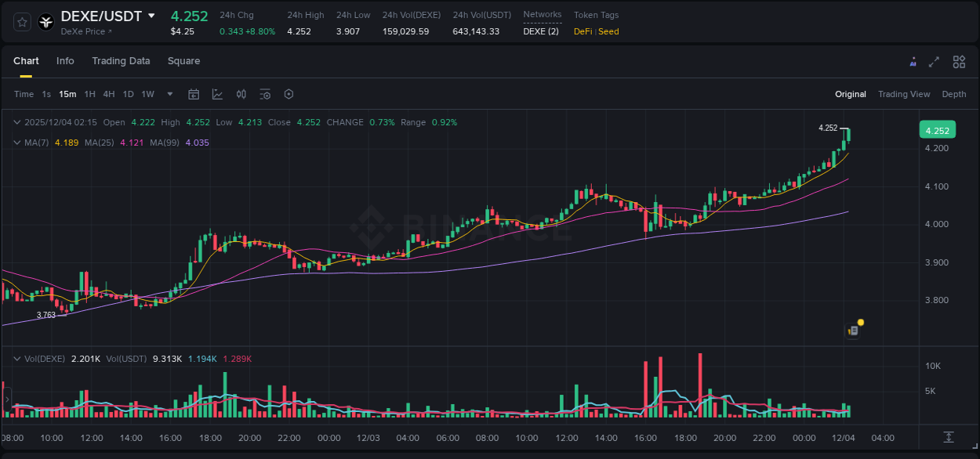Collapse the MA indicator row

pyautogui.click(x=16, y=143)
